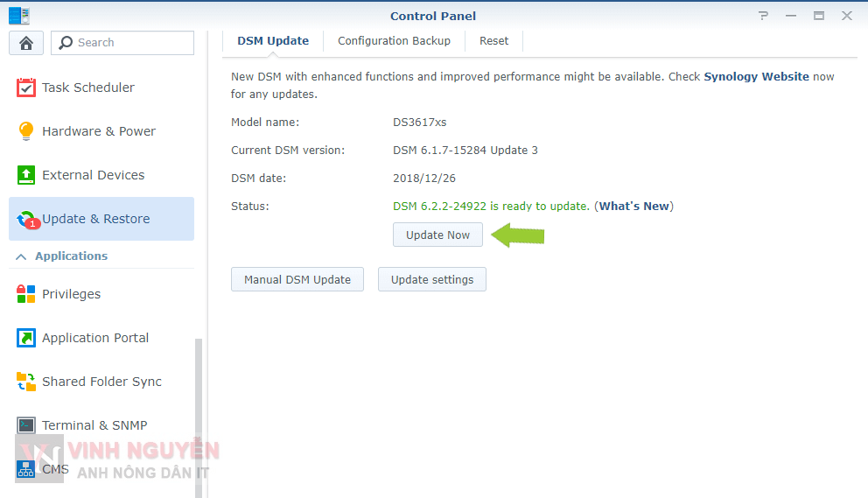Click the Control Panel app icon in title bar

tap(19, 16)
